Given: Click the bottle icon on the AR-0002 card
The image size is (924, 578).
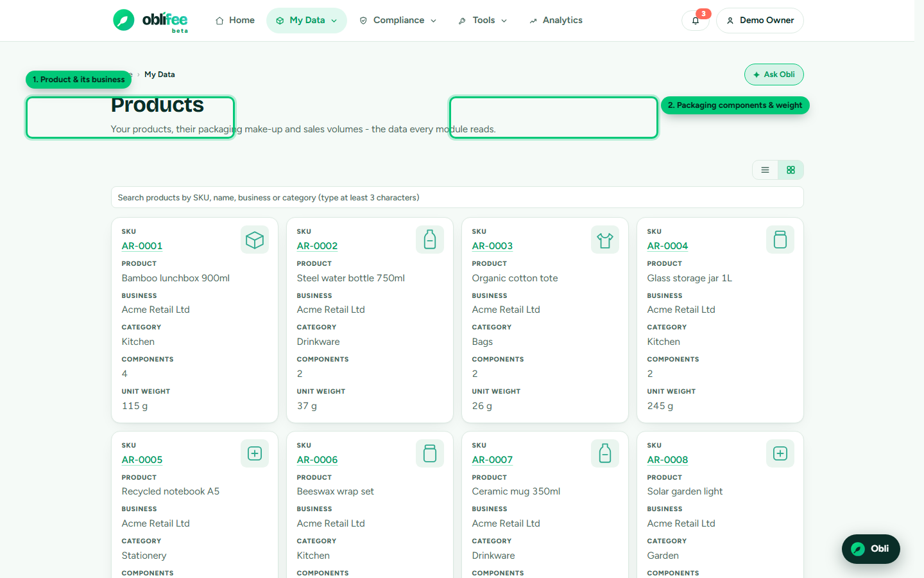Looking at the screenshot, I should pyautogui.click(x=430, y=240).
